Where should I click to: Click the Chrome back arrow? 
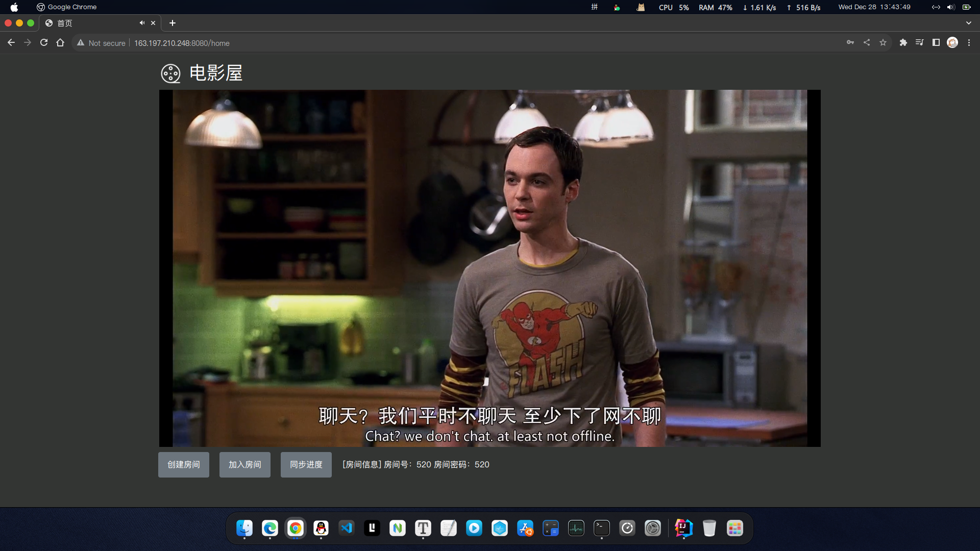coord(11,43)
